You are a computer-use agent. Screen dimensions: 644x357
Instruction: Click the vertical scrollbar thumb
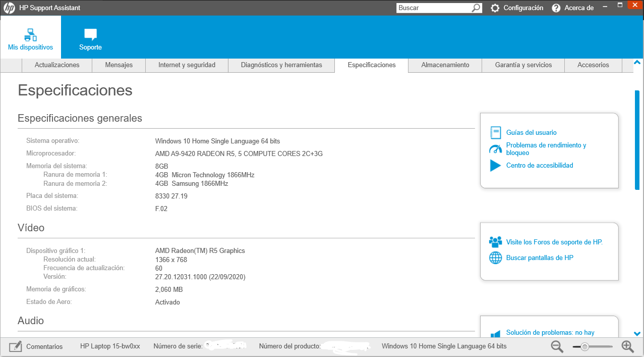[637, 140]
